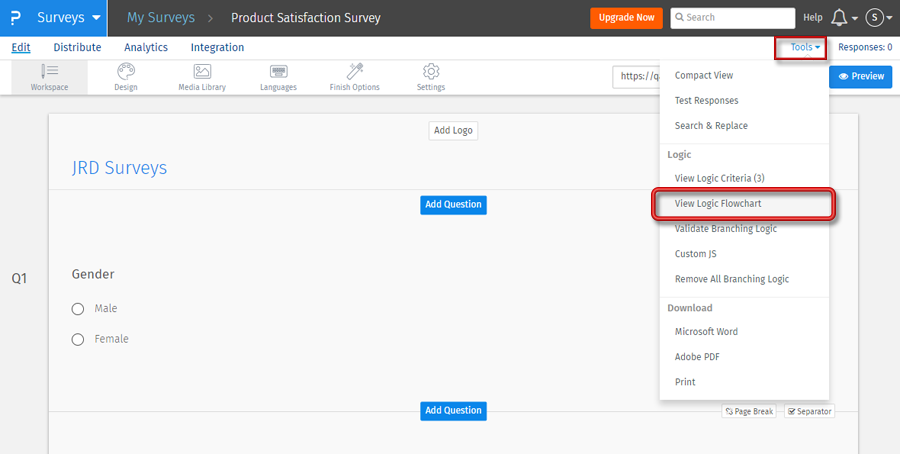This screenshot has height=454, width=900.
Task: Click the QuestionPro P logo icon
Action: click(x=16, y=18)
